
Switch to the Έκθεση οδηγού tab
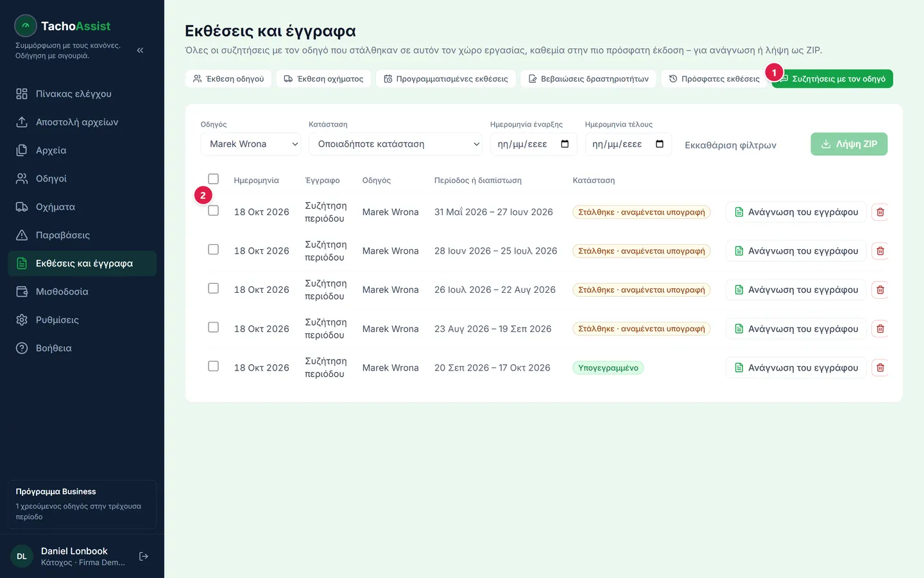click(228, 79)
